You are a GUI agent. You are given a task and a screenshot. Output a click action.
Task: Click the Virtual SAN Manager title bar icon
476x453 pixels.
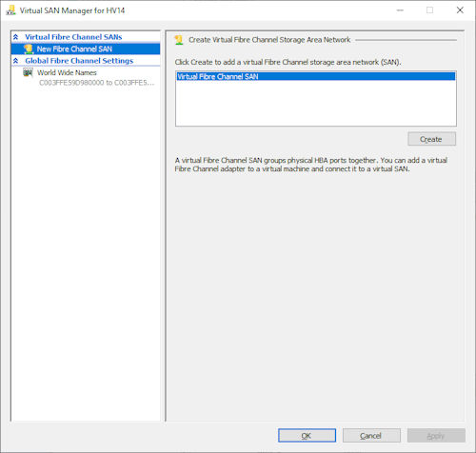(x=11, y=10)
